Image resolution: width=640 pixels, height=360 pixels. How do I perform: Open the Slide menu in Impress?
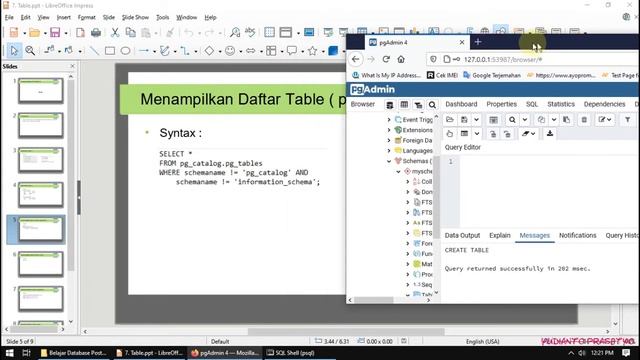(x=109, y=17)
